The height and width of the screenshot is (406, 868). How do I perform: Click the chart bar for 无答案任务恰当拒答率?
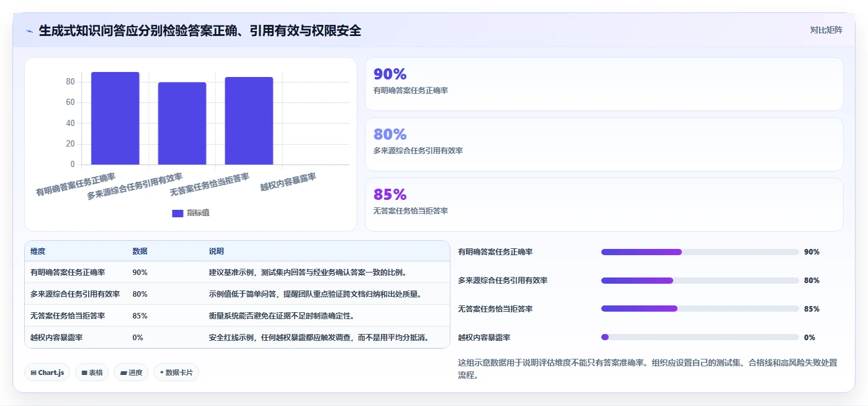click(249, 121)
